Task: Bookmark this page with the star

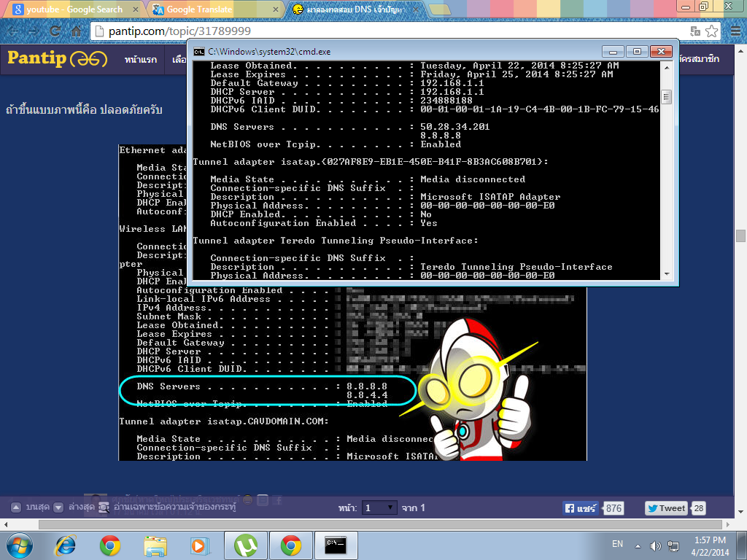Action: pyautogui.click(x=712, y=31)
